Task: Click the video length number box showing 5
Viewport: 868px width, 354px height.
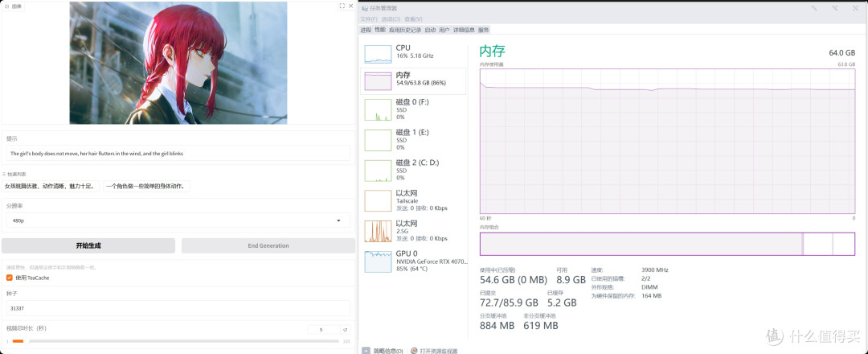Action: pyautogui.click(x=324, y=330)
